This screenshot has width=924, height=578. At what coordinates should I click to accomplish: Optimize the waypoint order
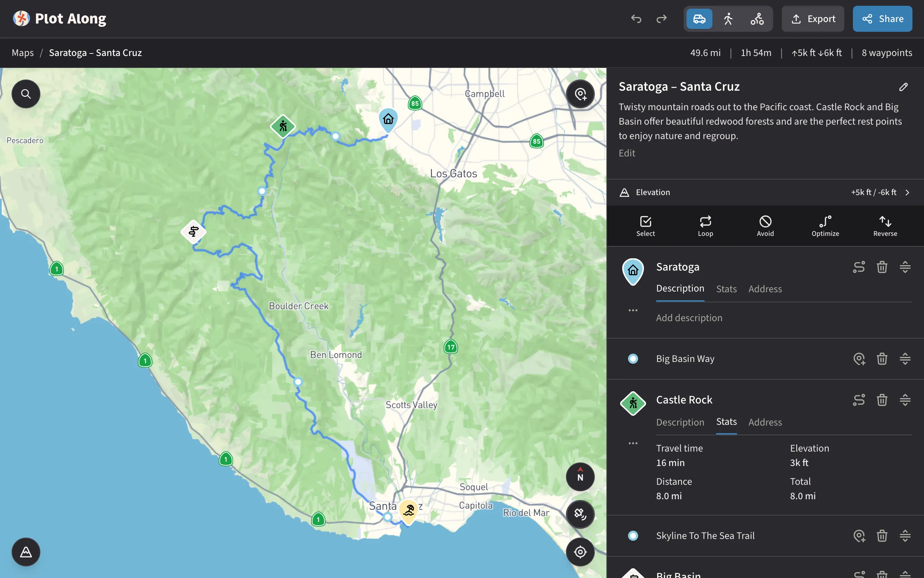click(x=825, y=226)
